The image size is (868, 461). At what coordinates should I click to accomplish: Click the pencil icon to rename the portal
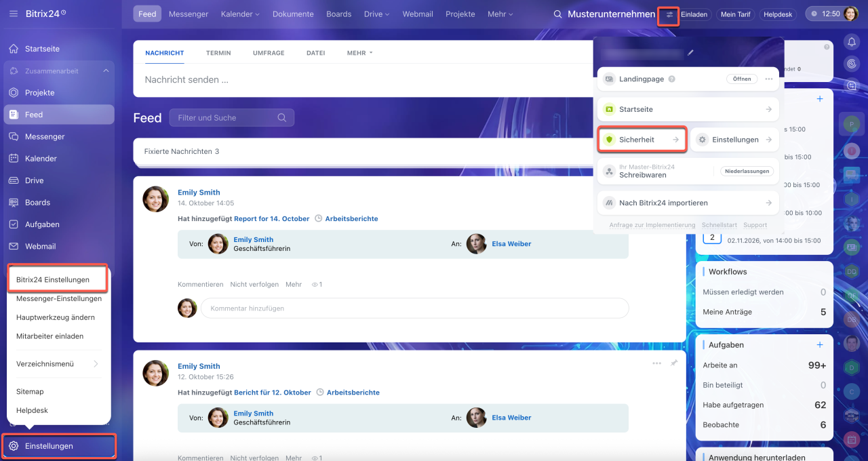690,52
